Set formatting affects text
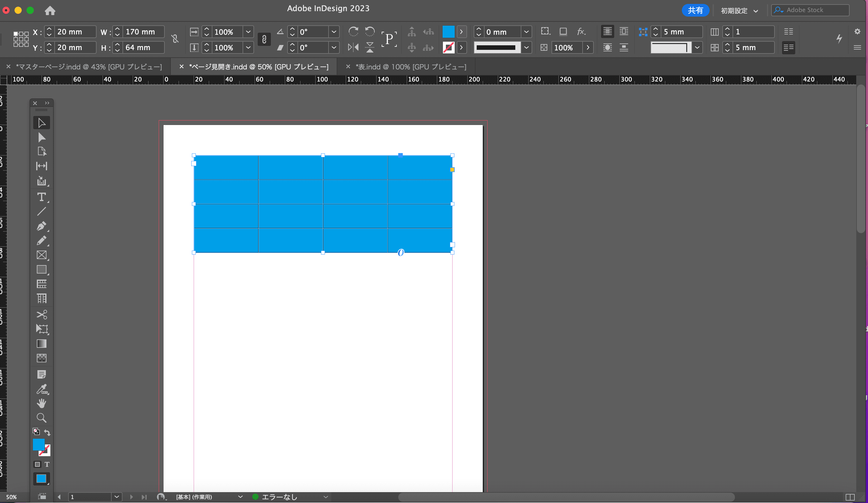868x503 pixels. (x=47, y=464)
